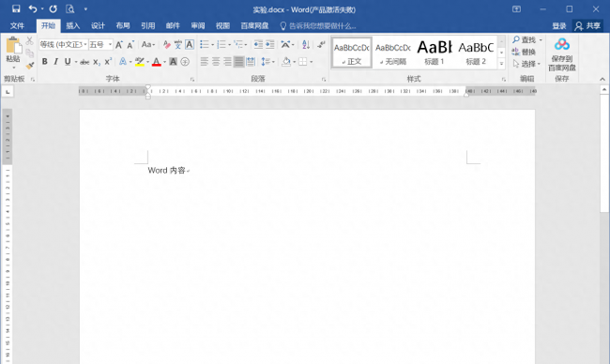Click the Enclose Characters circle icon

pyautogui.click(x=185, y=61)
